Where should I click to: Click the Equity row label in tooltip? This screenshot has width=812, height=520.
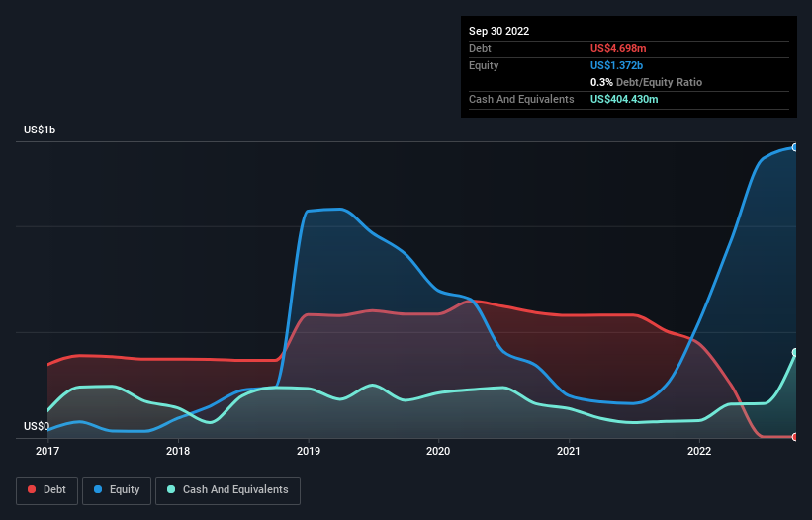tap(484, 65)
